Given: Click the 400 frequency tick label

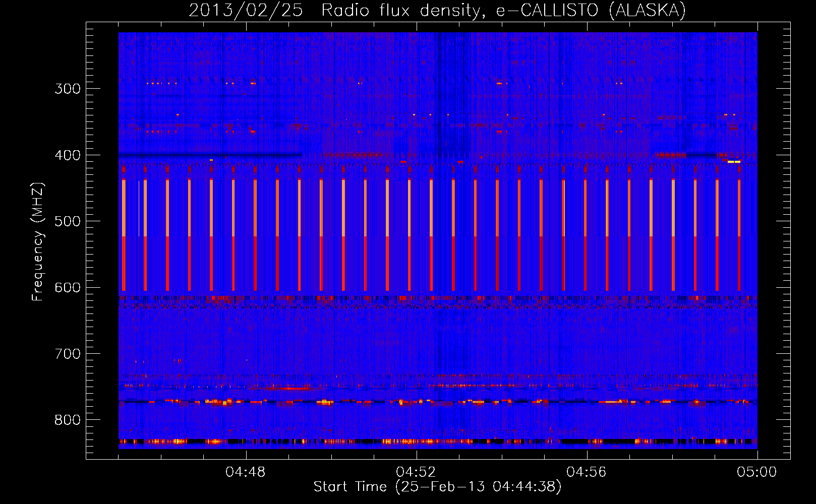Looking at the screenshot, I should [68, 155].
